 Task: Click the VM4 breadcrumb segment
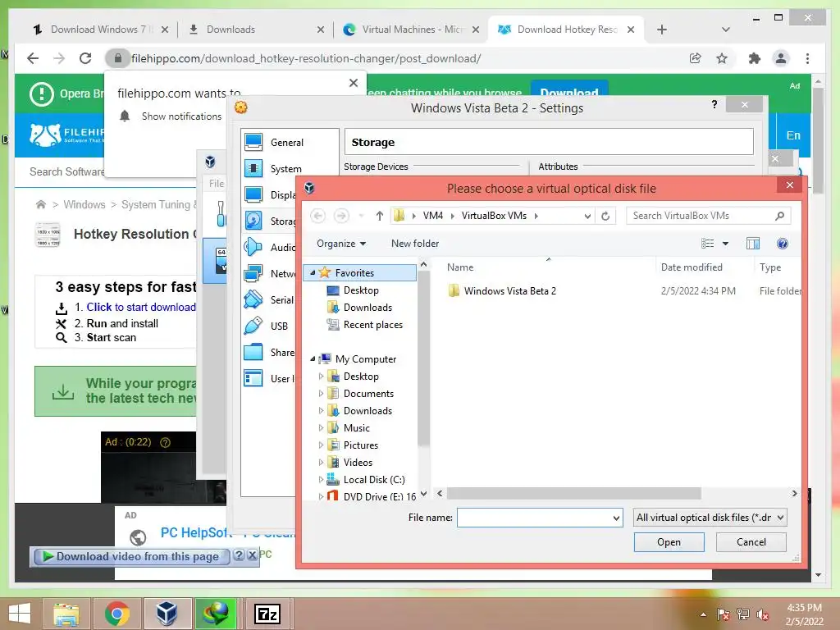(x=433, y=216)
